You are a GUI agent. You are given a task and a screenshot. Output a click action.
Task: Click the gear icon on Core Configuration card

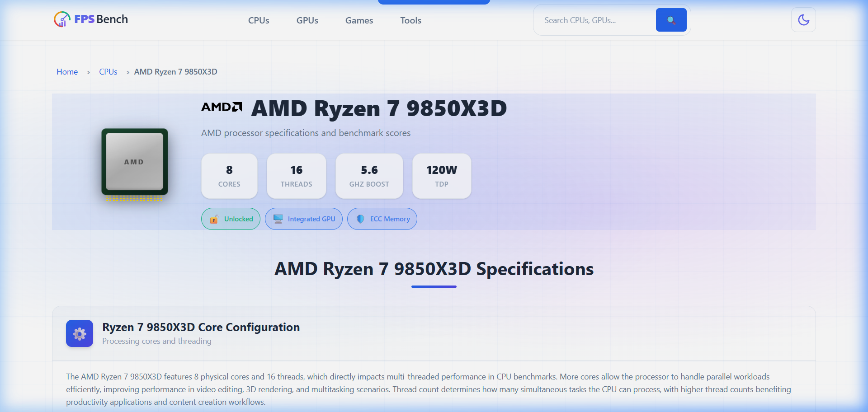79,333
